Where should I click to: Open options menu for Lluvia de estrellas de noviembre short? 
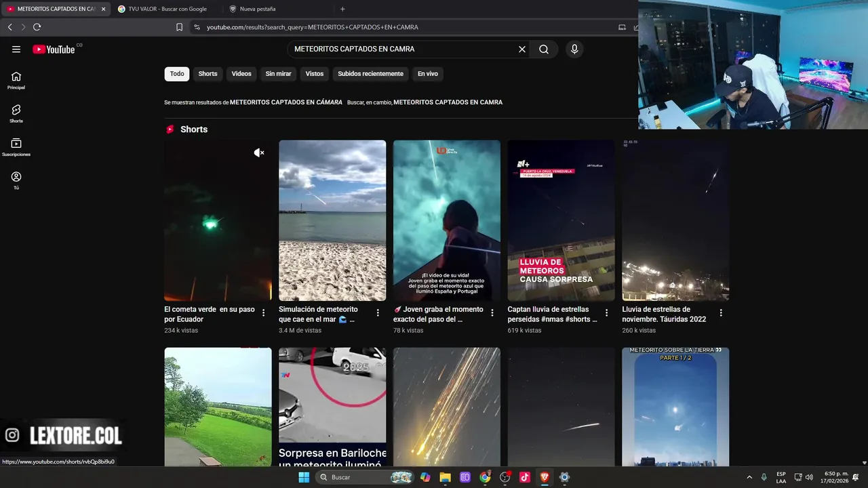click(x=721, y=313)
